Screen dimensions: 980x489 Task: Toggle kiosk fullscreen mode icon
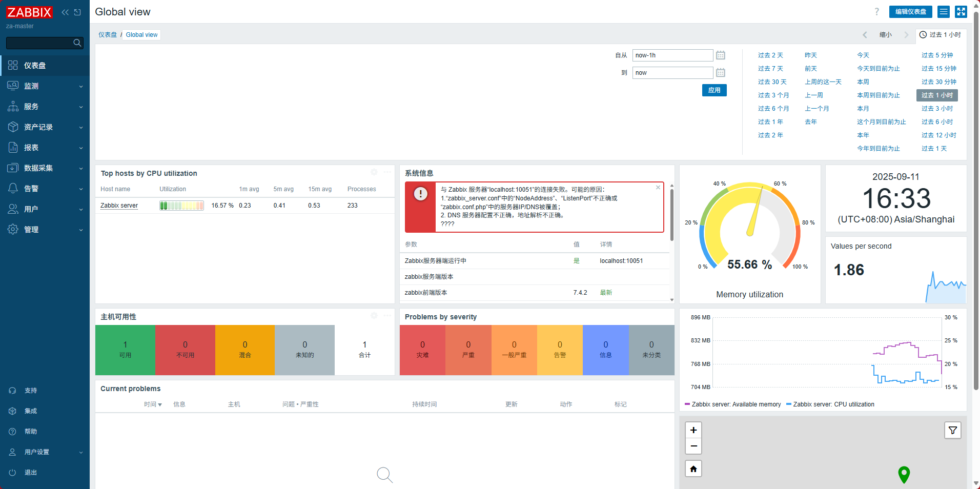coord(961,12)
